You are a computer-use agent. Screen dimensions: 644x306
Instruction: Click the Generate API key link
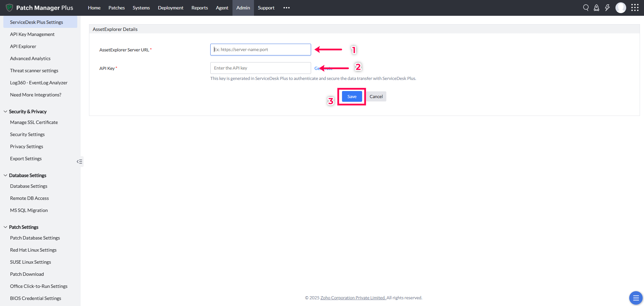(324, 68)
